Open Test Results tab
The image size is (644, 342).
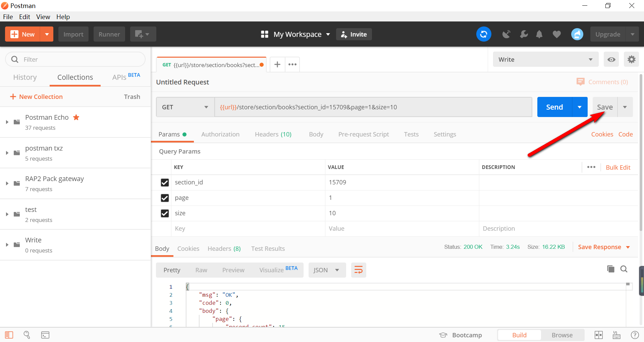[268, 248]
